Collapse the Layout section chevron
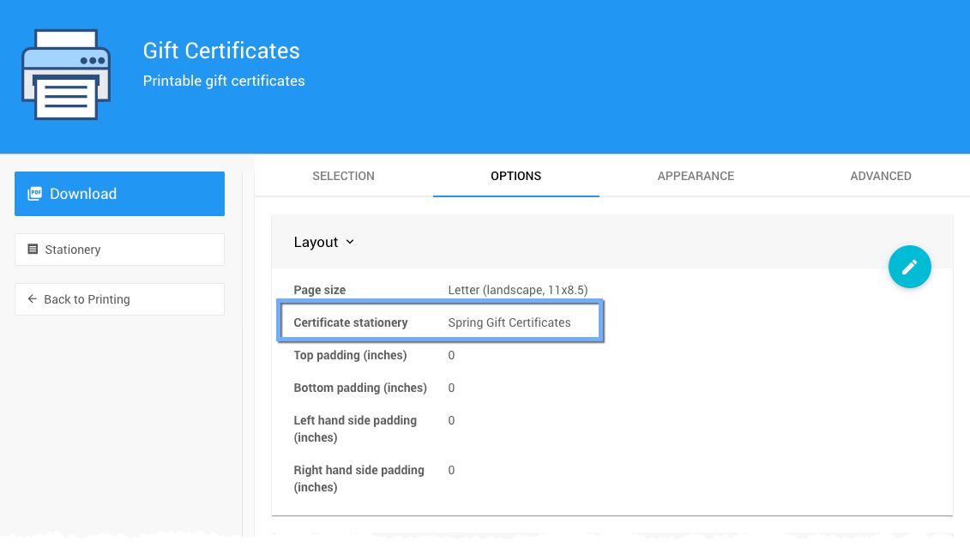970x560 pixels. (350, 243)
